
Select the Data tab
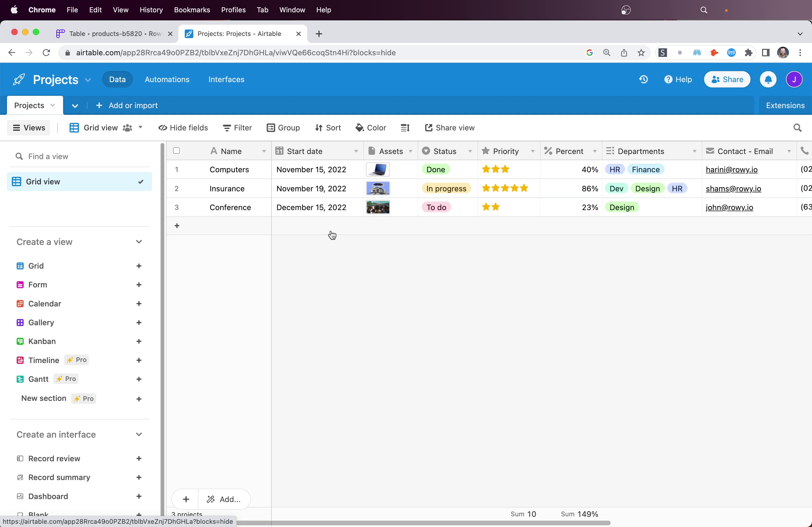[x=117, y=80]
